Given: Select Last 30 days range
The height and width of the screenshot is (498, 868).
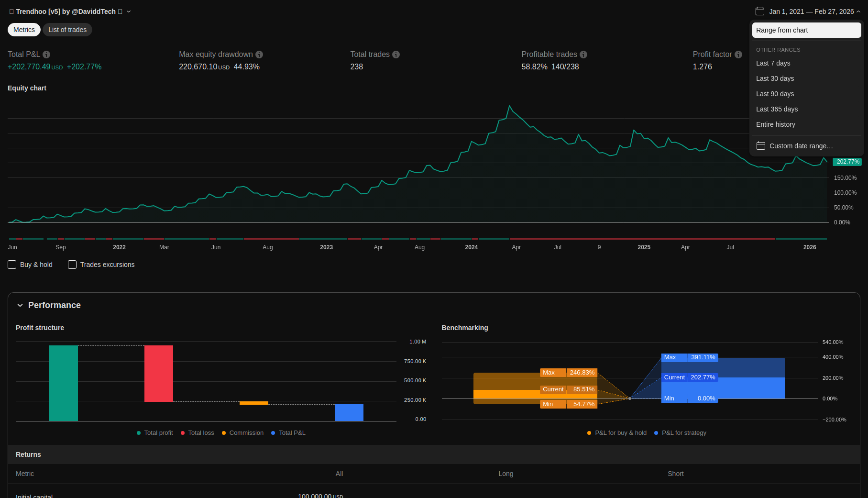Looking at the screenshot, I should 775,78.
